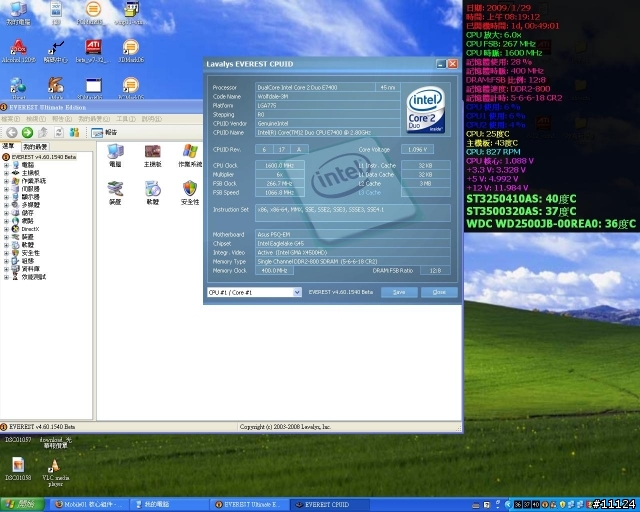The height and width of the screenshot is (512, 640).
Task: Click the yellow shield tray icon
Action: [562, 505]
